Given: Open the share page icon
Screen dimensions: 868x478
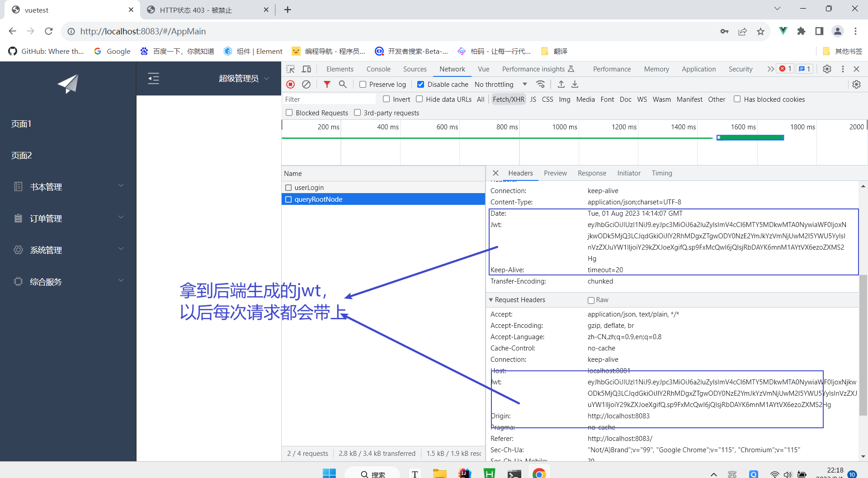Looking at the screenshot, I should coord(742,31).
